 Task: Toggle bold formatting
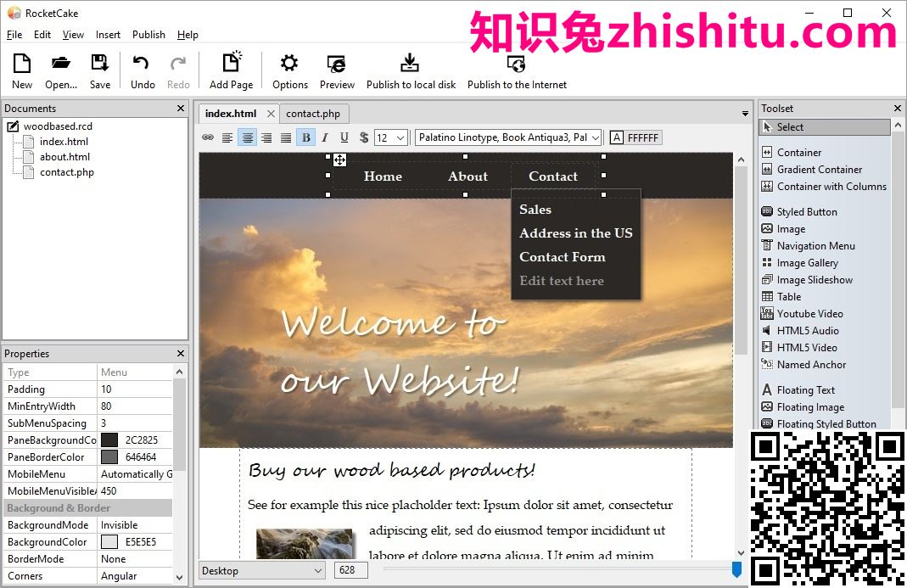pos(306,137)
